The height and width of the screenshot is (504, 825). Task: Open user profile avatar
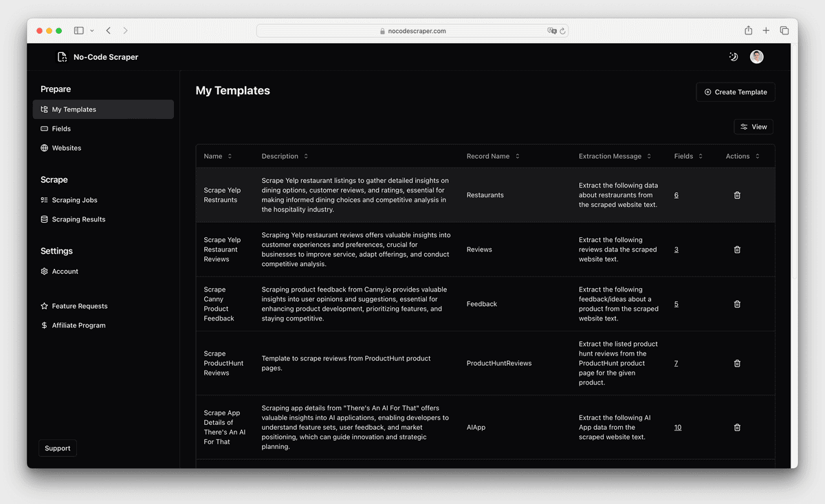pos(756,57)
